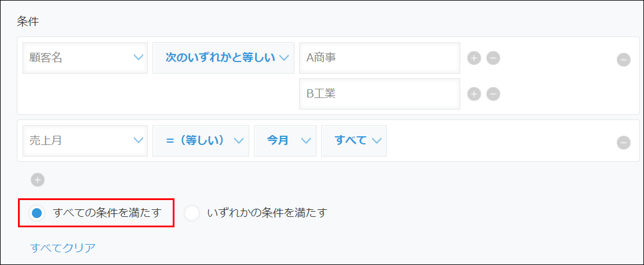Select すべての条件を満たす radio button
This screenshot has height=265, width=644.
(37, 213)
